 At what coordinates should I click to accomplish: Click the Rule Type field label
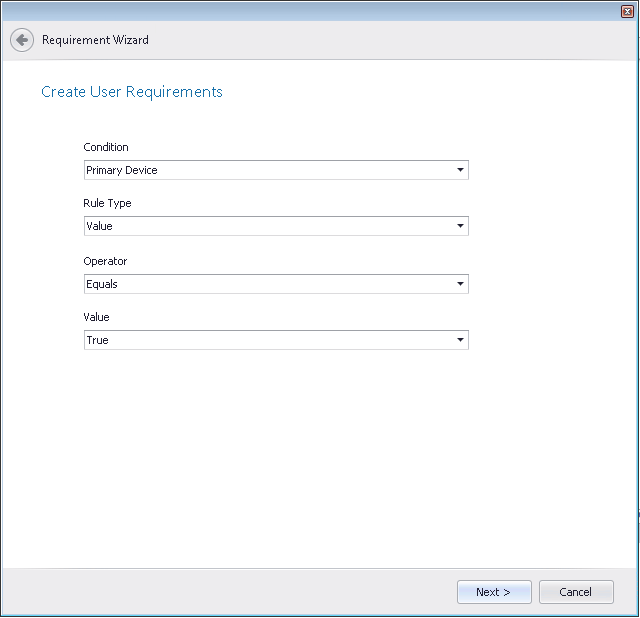107,203
